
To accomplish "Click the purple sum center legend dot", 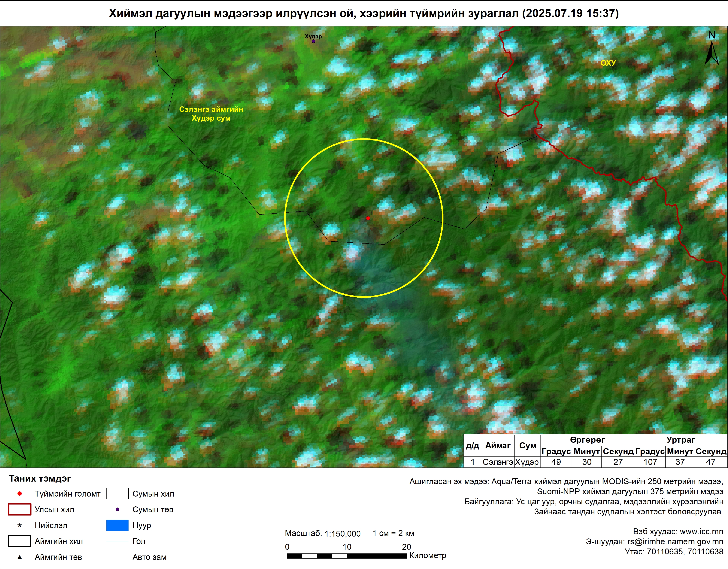I will [117, 509].
